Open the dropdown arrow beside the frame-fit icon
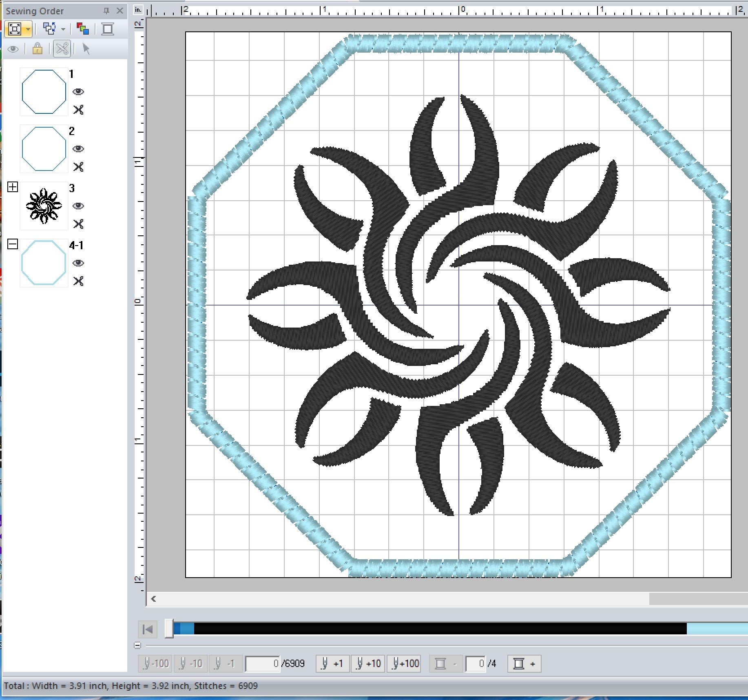 tap(28, 29)
